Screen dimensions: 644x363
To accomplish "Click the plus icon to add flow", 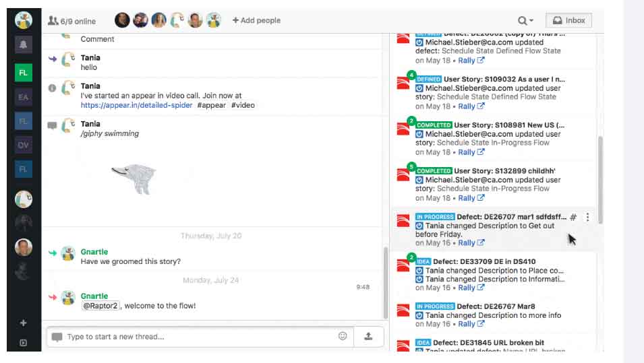I will [23, 323].
